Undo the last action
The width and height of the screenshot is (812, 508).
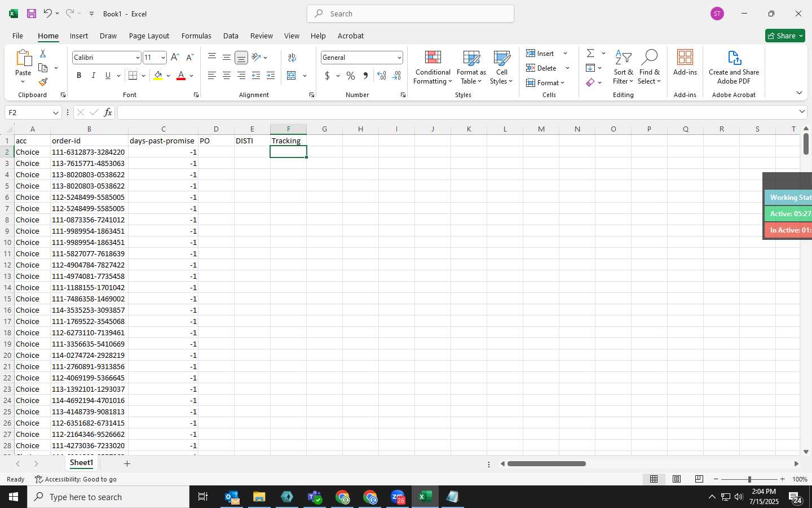pos(47,14)
